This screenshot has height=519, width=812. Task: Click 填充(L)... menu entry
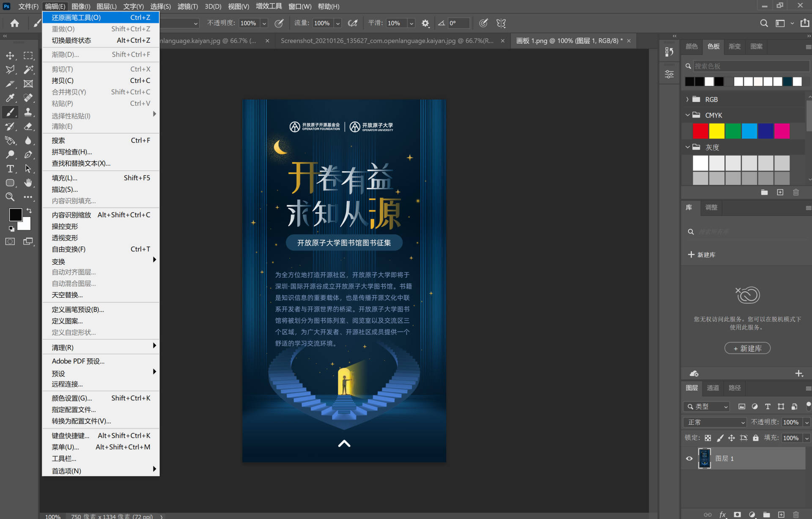coord(65,178)
